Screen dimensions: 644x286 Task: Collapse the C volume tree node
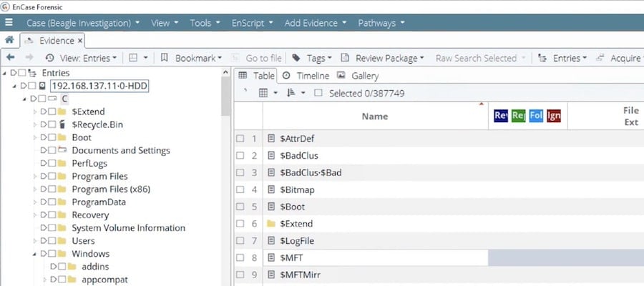tap(25, 99)
